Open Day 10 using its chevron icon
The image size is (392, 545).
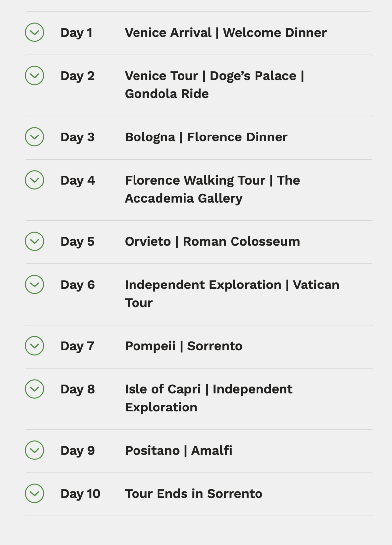34,493
